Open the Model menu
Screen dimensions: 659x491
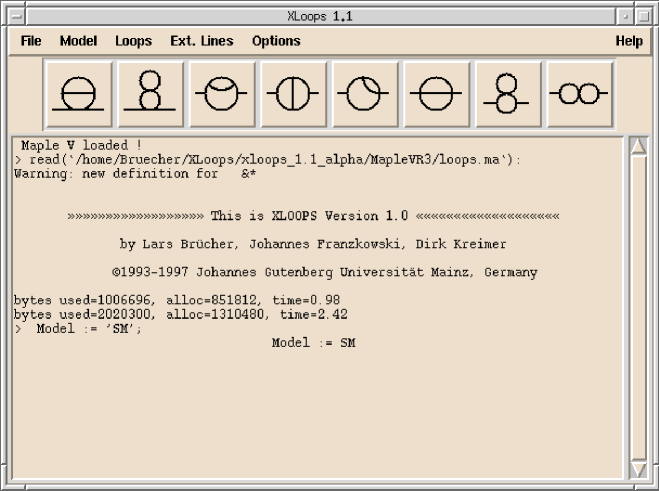click(78, 41)
